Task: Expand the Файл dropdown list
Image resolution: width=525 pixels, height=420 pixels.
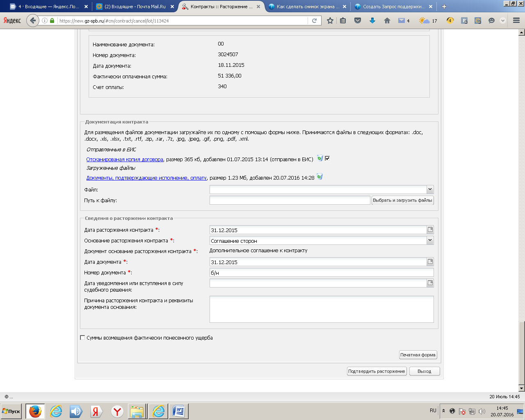Action: (430, 189)
